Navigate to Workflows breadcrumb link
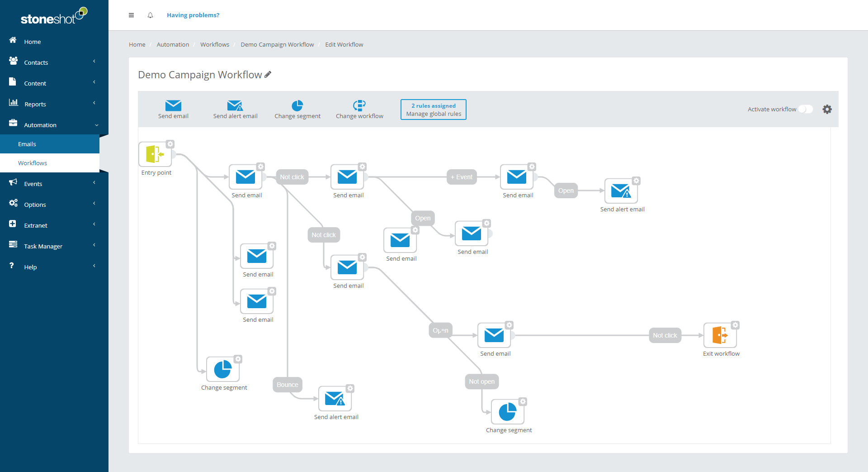Viewport: 868px width, 472px height. (215, 44)
